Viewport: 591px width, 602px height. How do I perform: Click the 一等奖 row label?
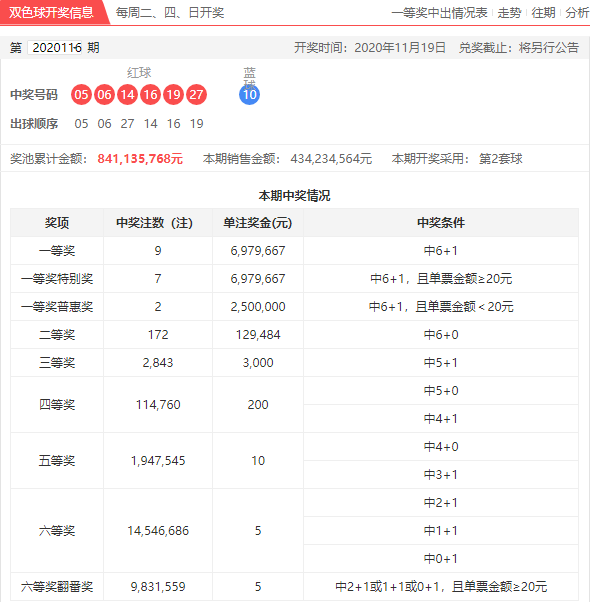click(x=57, y=251)
